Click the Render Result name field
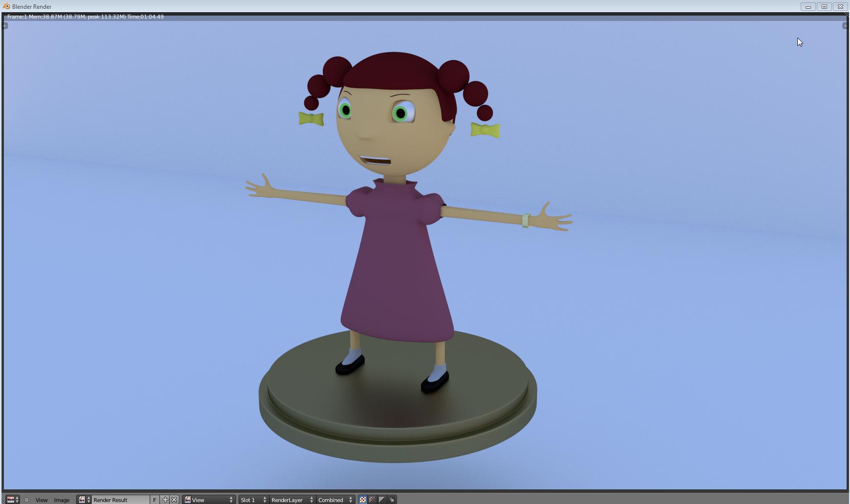Image resolution: width=850 pixels, height=504 pixels. point(119,500)
